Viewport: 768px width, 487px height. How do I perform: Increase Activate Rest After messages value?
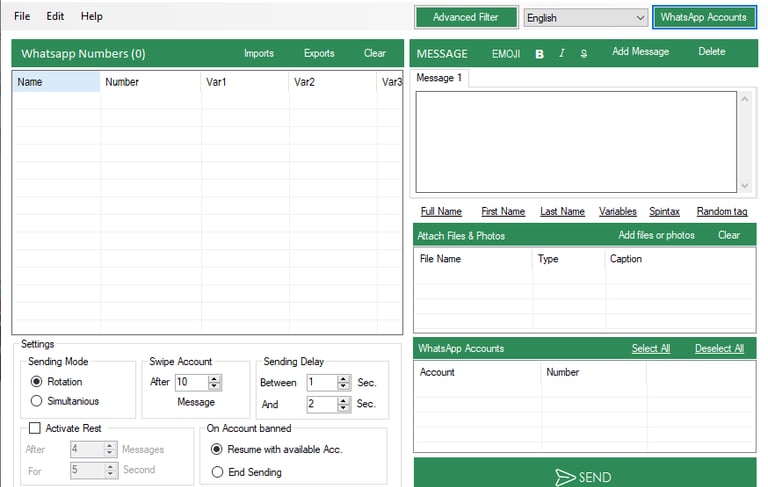pos(110,445)
